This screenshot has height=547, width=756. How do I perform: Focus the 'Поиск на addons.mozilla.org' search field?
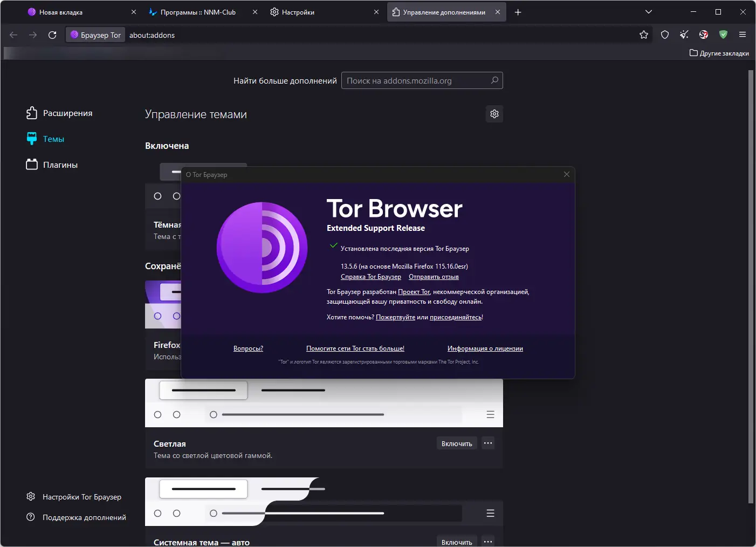422,80
